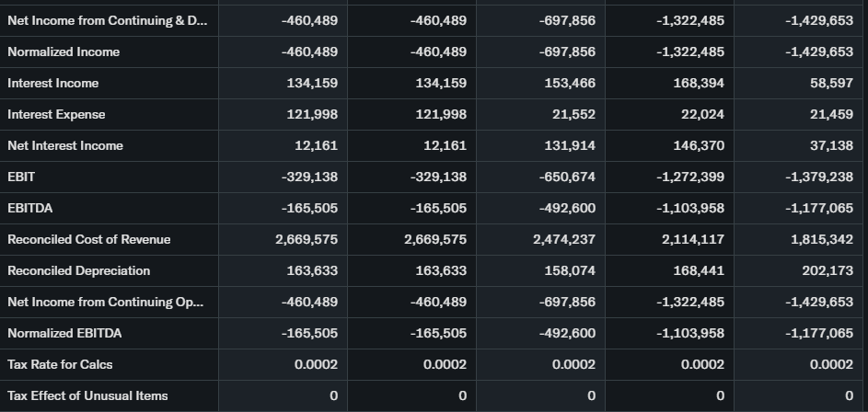The image size is (868, 412).
Task: Select the depreciation value 158,074
Action: (x=571, y=271)
